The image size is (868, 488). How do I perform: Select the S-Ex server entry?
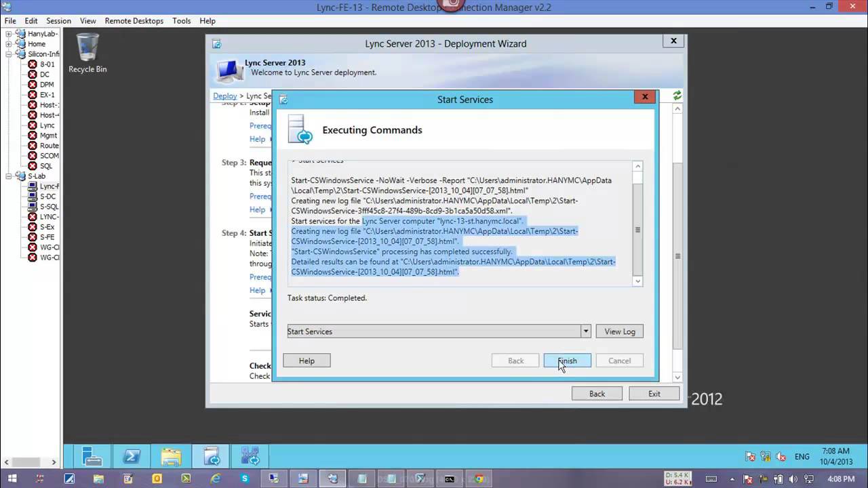[47, 227]
